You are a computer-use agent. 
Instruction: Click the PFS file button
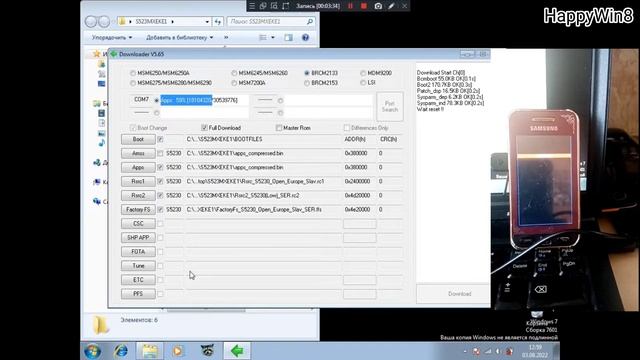click(138, 294)
